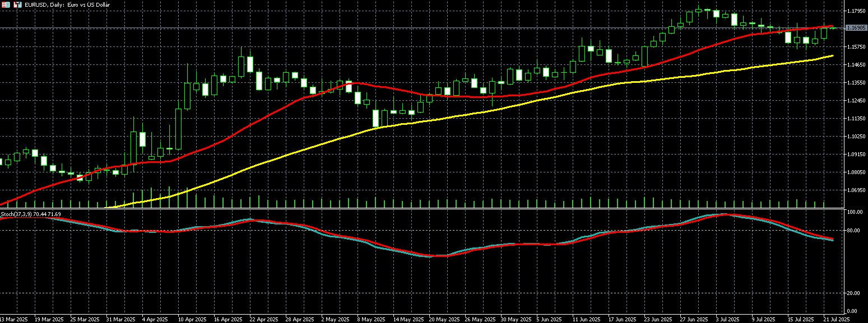Select the current price tag 1.16905
This screenshot has height=323, width=868.
click(856, 27)
